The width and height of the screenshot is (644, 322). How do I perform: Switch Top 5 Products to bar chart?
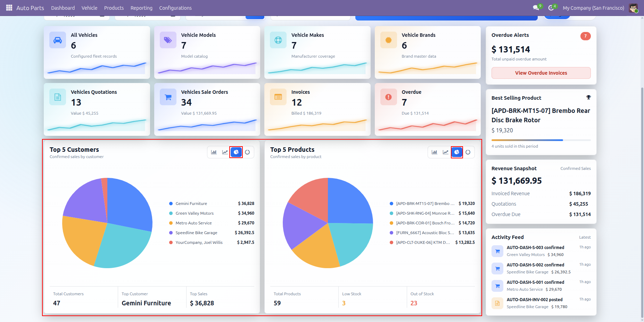click(x=435, y=152)
